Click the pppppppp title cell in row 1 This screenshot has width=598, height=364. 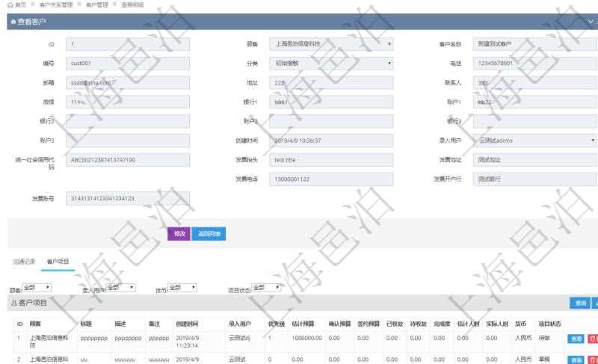tap(94, 338)
